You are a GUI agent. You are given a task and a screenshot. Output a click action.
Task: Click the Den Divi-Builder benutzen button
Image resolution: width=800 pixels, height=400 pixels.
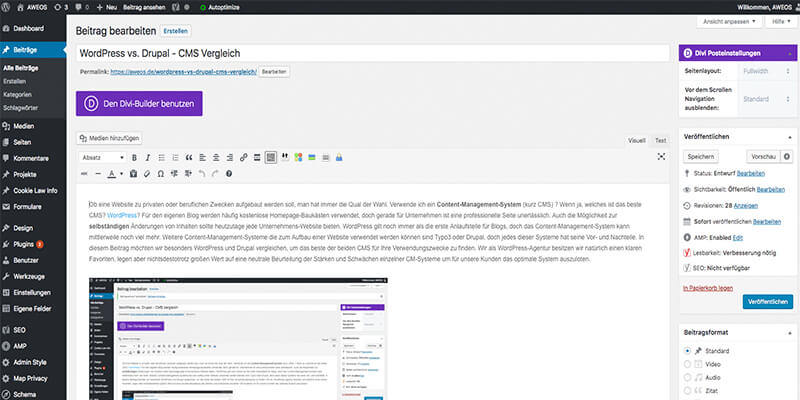(139, 104)
